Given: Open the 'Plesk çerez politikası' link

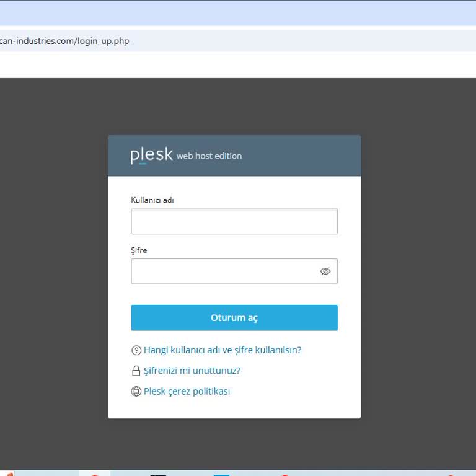Looking at the screenshot, I should pos(187,392).
